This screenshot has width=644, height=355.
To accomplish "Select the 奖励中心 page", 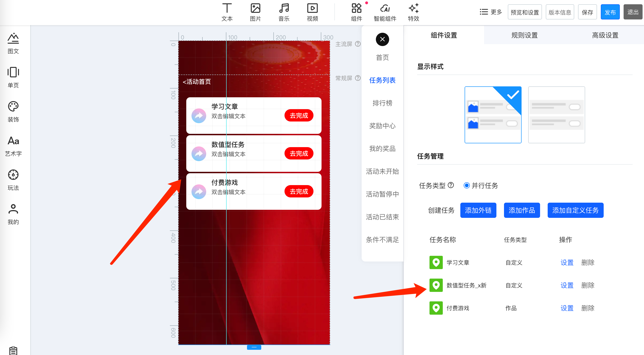I will tap(382, 126).
